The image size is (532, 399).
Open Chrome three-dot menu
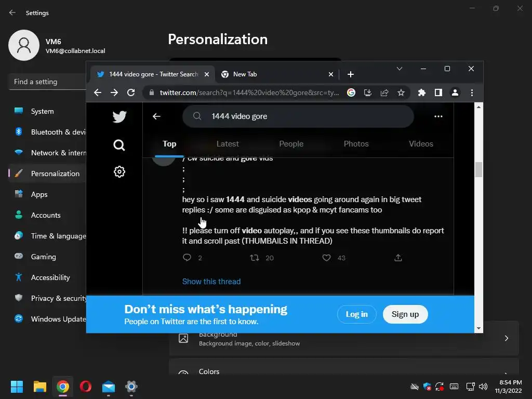pyautogui.click(x=472, y=92)
